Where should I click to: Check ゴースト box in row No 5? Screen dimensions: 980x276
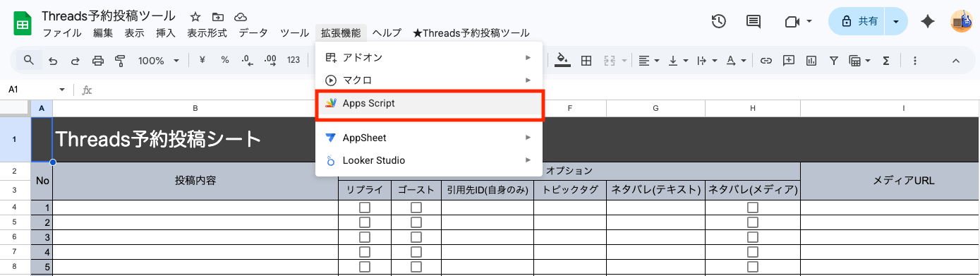(x=416, y=267)
